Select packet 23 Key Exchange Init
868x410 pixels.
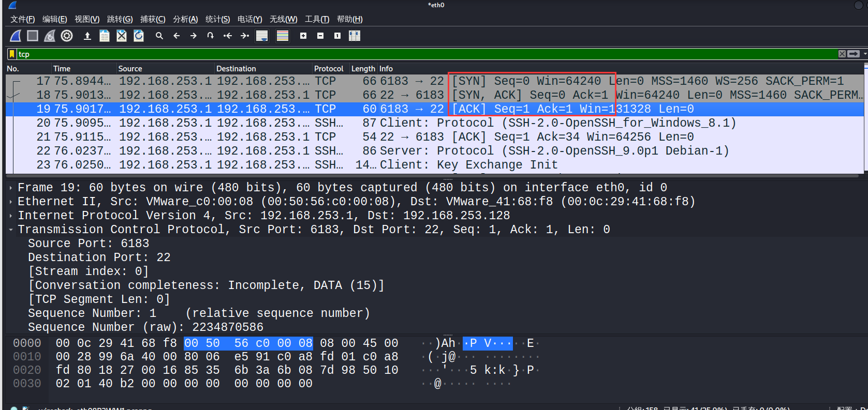pyautogui.click(x=435, y=165)
